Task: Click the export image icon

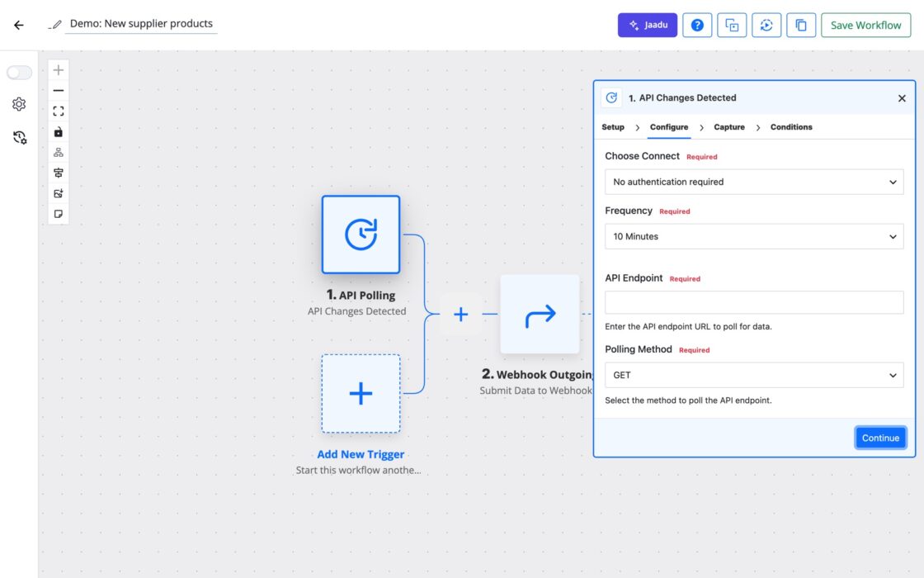Action: [x=59, y=193]
